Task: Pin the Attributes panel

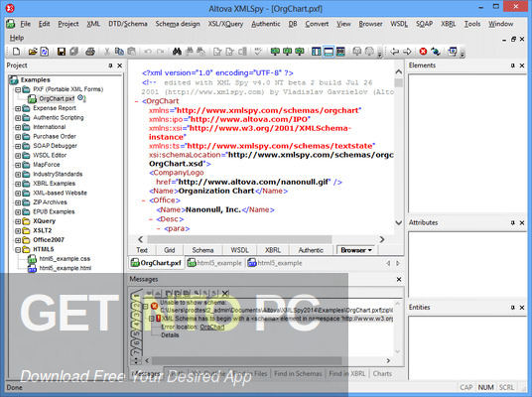Action: tap(513, 223)
